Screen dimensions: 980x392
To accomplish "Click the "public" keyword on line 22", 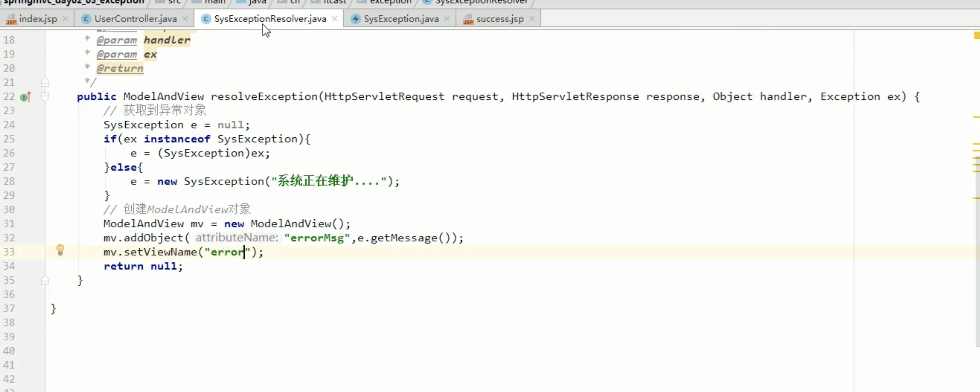I will click(x=97, y=97).
